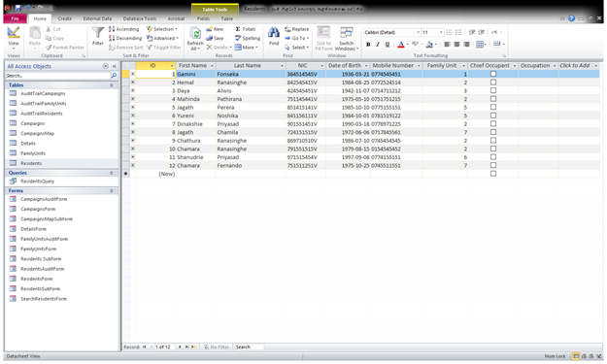Image resolution: width=607 pixels, height=364 pixels.
Task: Open the font name Calibri dropdown
Action: pyautogui.click(x=418, y=32)
